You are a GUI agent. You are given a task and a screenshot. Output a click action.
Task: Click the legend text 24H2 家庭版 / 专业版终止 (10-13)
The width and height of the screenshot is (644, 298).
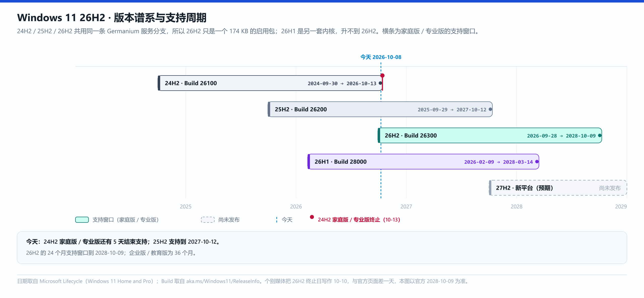pos(359,220)
